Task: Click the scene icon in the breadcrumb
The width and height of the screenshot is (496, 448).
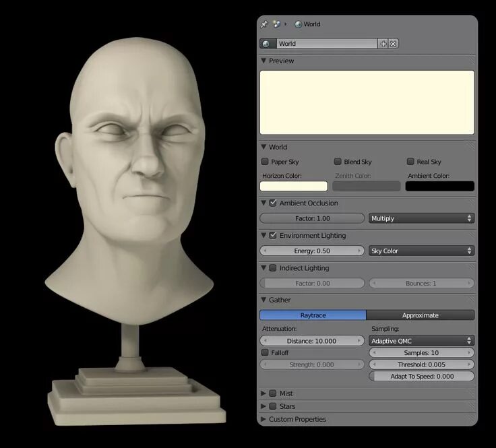Action: [x=277, y=24]
